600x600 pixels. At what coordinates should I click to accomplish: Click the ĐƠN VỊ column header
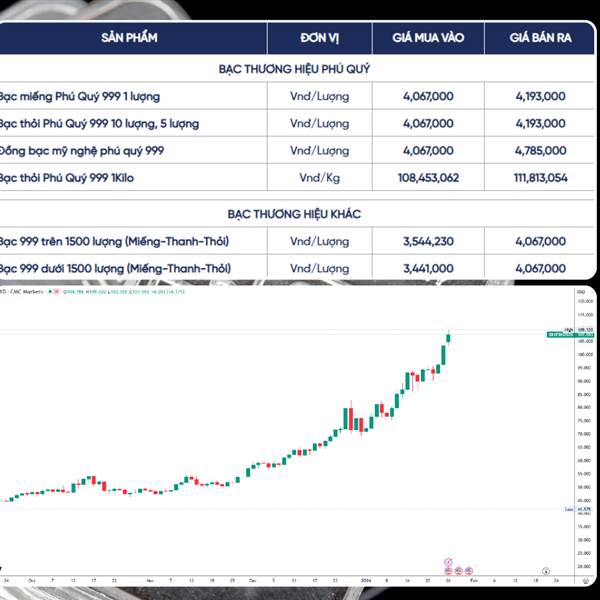coord(320,38)
